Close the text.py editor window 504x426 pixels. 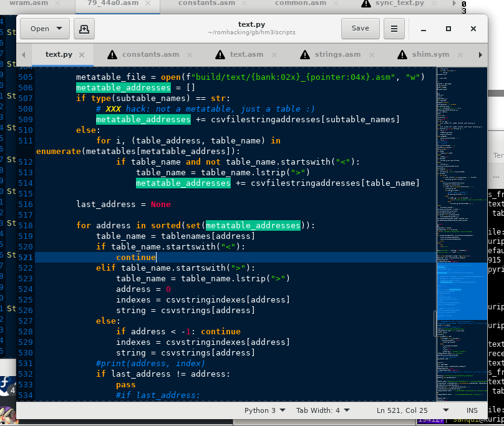[473, 29]
